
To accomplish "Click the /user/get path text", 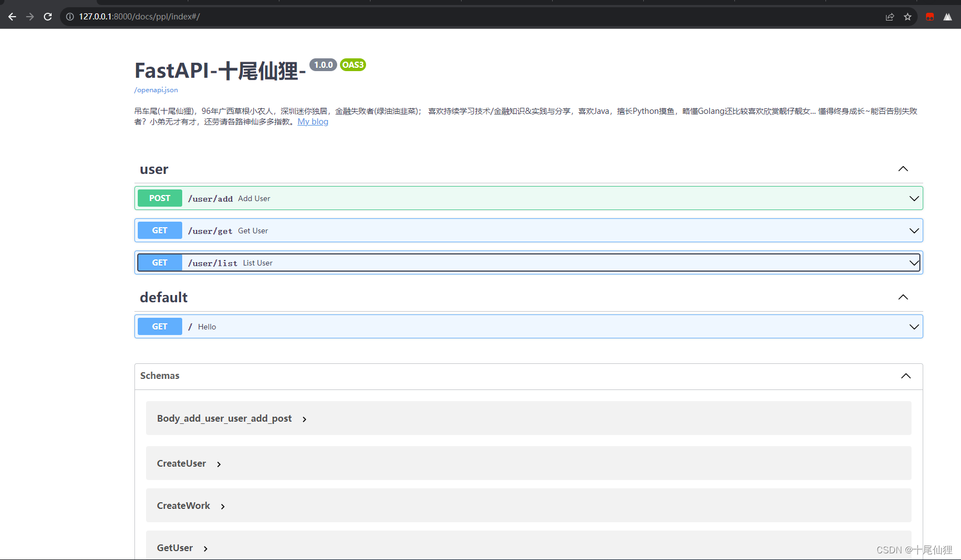I will point(211,231).
